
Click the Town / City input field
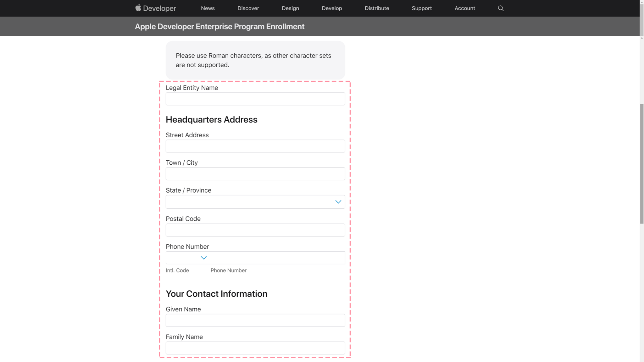(x=255, y=173)
